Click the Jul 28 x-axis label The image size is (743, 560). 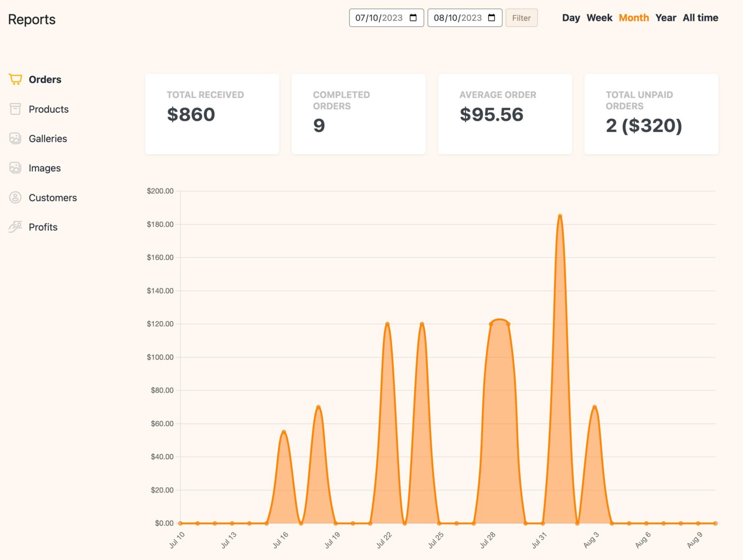point(488,540)
